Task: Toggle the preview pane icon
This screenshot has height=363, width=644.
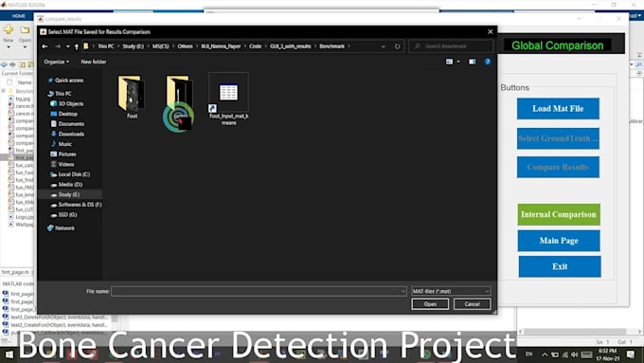Action: click(x=473, y=62)
